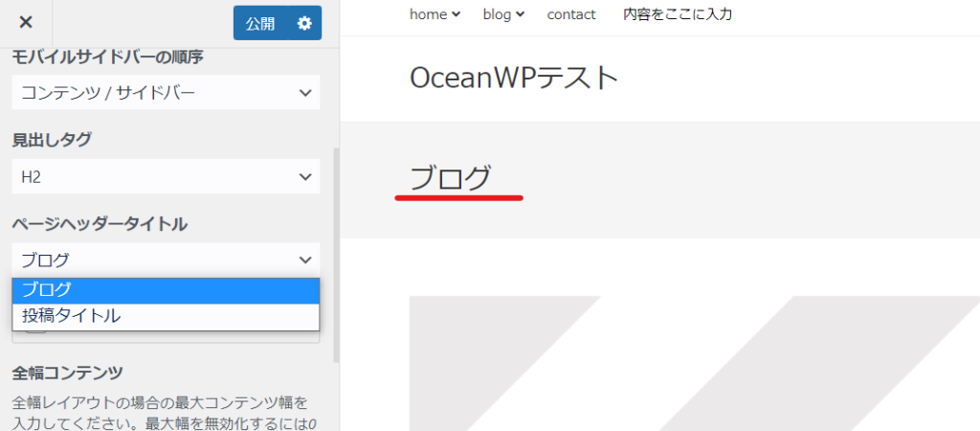Click the underlined ブログ page heading
The image size is (980, 431).
click(450, 178)
